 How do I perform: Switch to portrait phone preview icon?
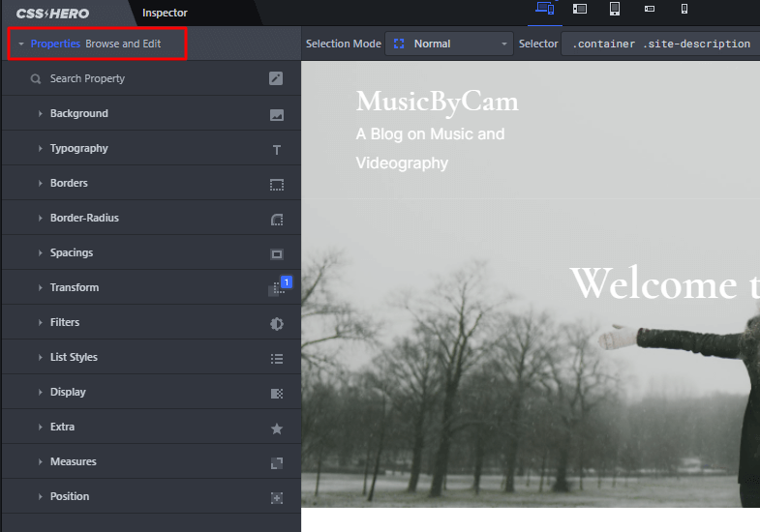point(684,9)
